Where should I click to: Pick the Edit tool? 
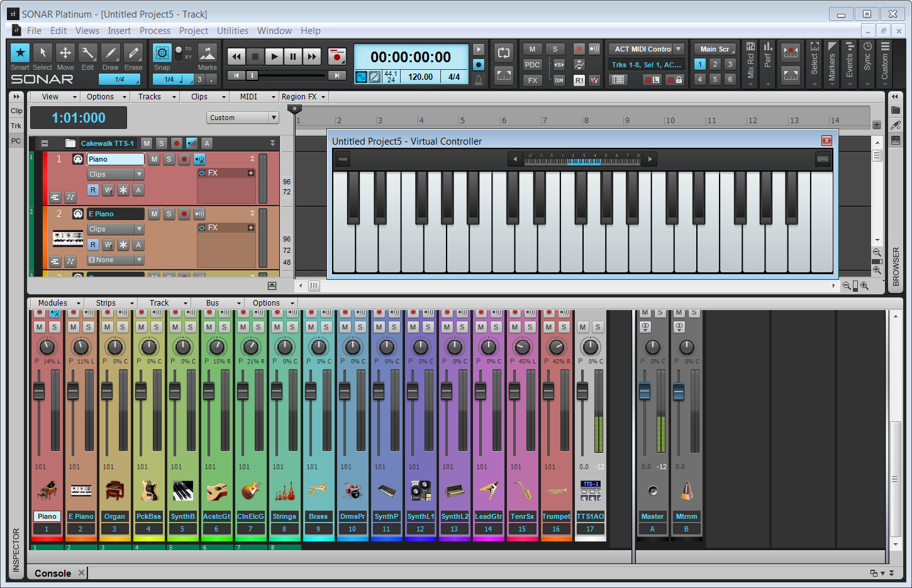(88, 53)
